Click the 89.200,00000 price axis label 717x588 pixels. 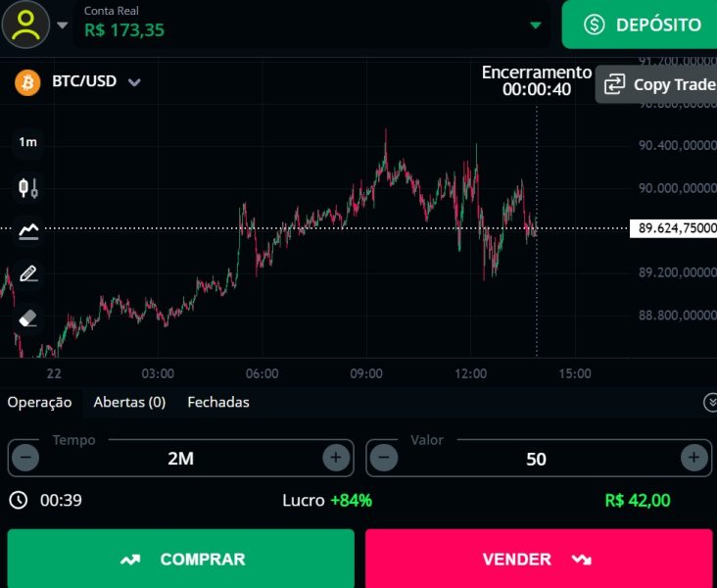click(678, 272)
